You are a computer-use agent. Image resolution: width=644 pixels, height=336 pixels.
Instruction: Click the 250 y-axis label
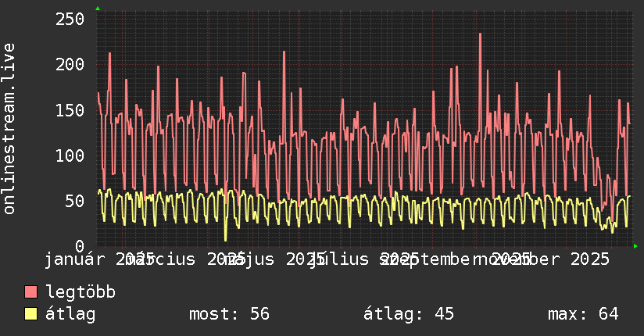70,20
